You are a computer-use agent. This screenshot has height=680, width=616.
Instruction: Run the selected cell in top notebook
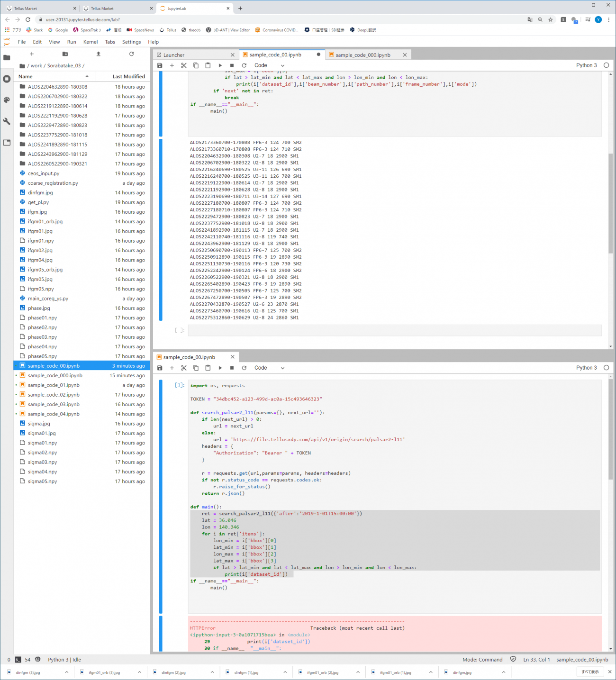point(220,65)
